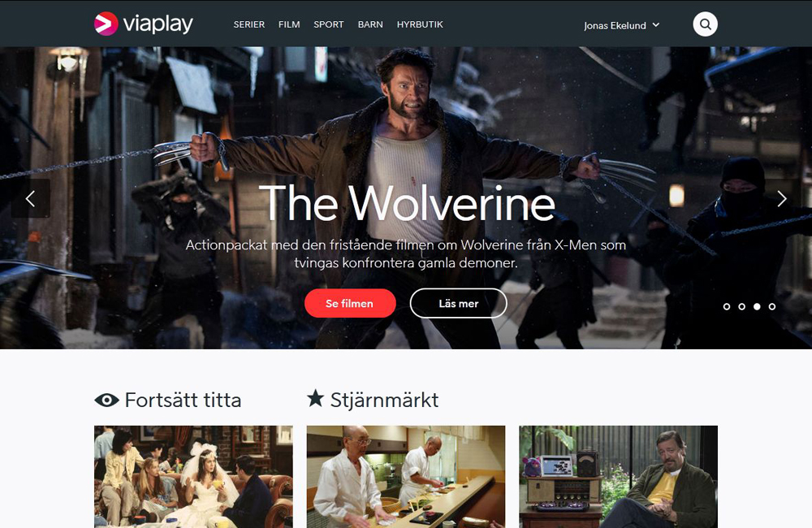
Task: Select the active third carousel dot
Action: click(x=757, y=307)
